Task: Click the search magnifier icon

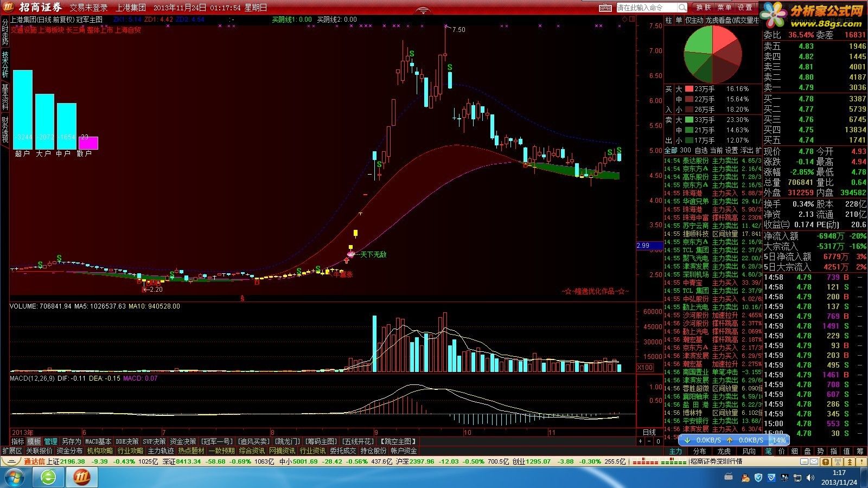Action: coord(682,8)
